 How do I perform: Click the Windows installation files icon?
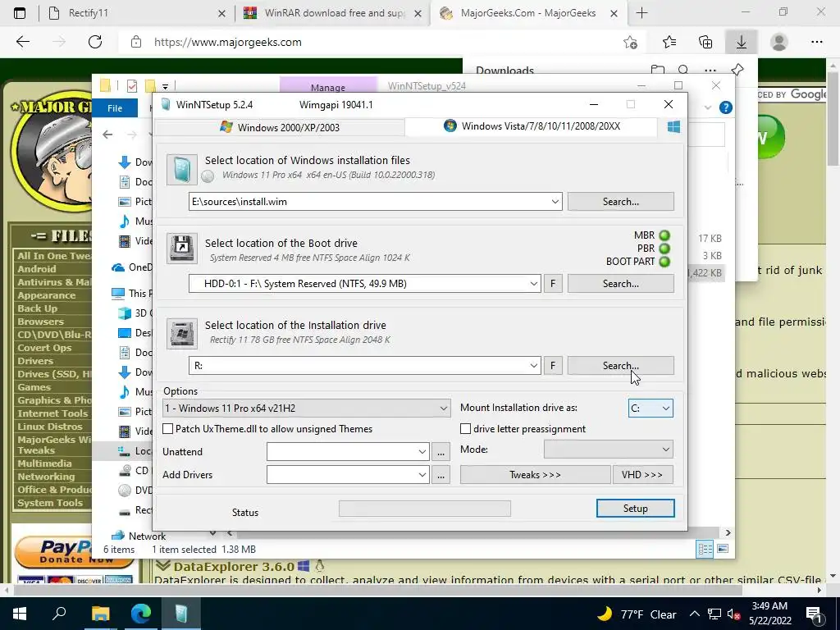181,170
